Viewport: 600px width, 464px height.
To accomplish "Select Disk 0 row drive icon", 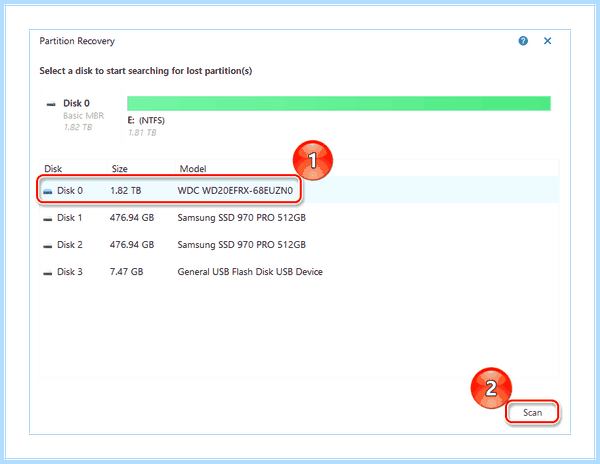I will (47, 191).
